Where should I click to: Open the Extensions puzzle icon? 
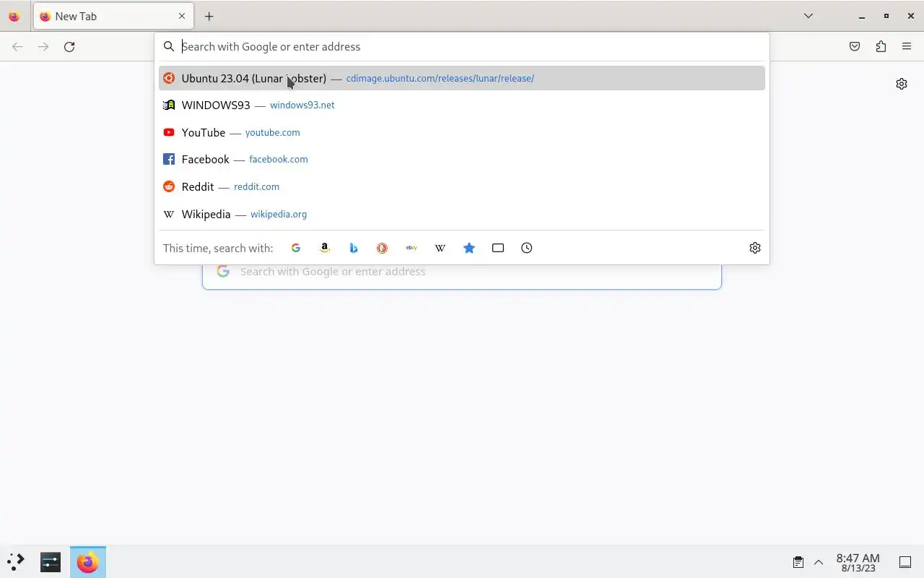tap(881, 46)
